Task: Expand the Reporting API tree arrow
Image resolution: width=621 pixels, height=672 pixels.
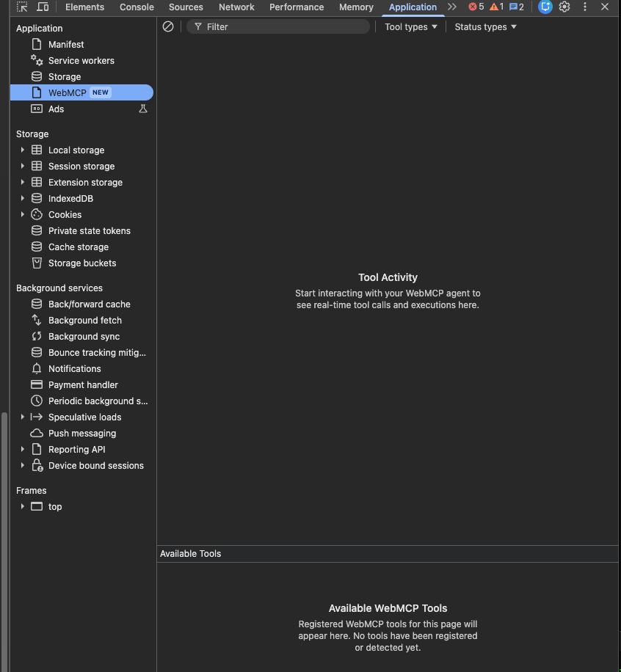Action: point(22,449)
